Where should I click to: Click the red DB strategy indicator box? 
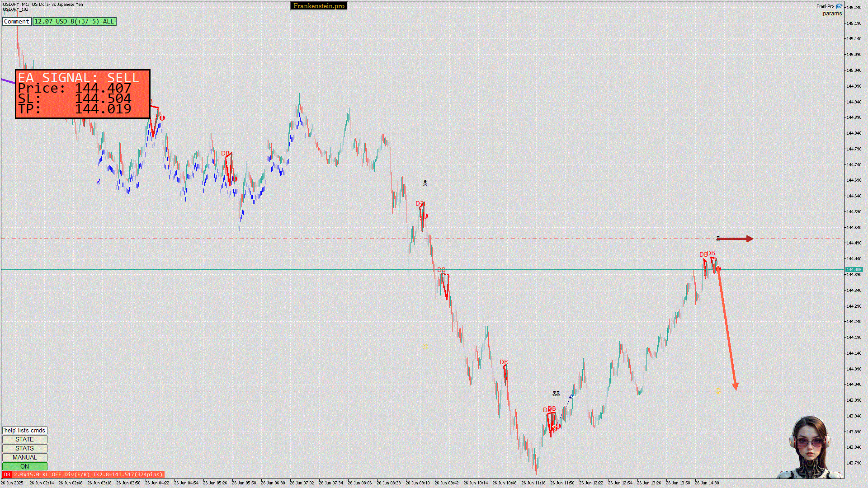click(7, 474)
